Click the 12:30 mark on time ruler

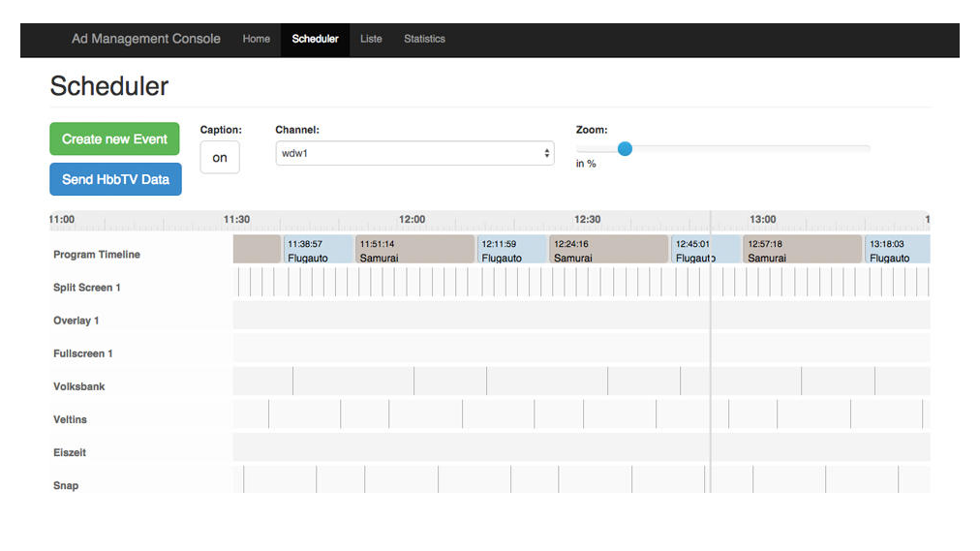click(x=588, y=219)
